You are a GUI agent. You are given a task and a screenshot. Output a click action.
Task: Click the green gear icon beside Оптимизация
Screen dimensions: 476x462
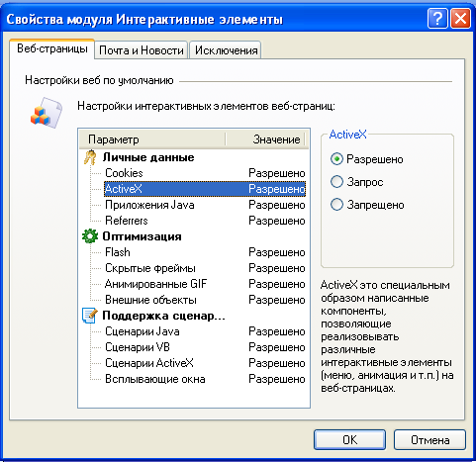click(90, 236)
